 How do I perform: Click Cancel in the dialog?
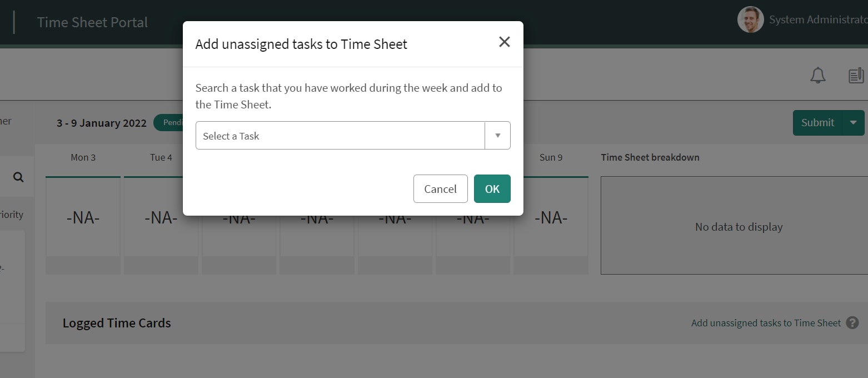click(441, 189)
